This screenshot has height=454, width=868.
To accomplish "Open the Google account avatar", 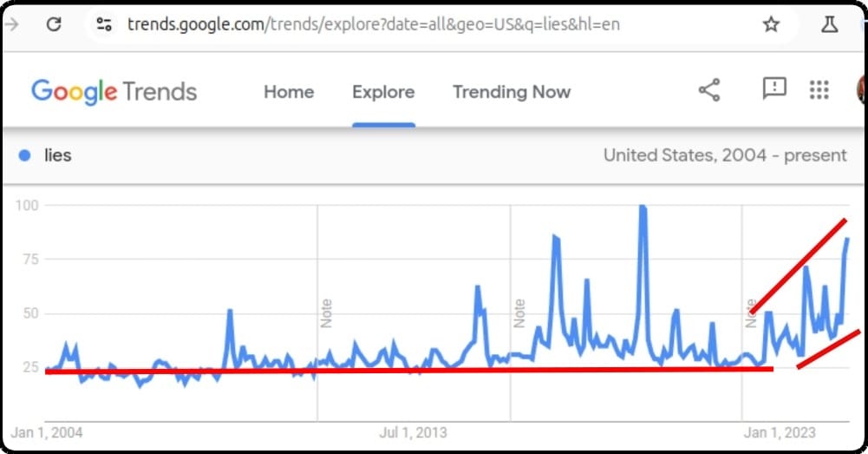I will coord(861,89).
